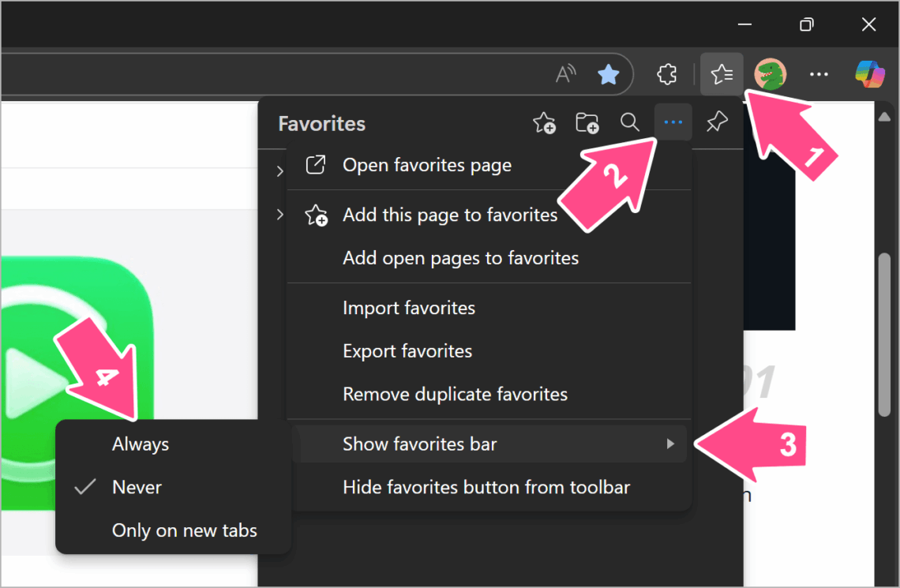This screenshot has height=588, width=900.
Task: Select Always for showing favorites bar
Action: click(x=140, y=444)
